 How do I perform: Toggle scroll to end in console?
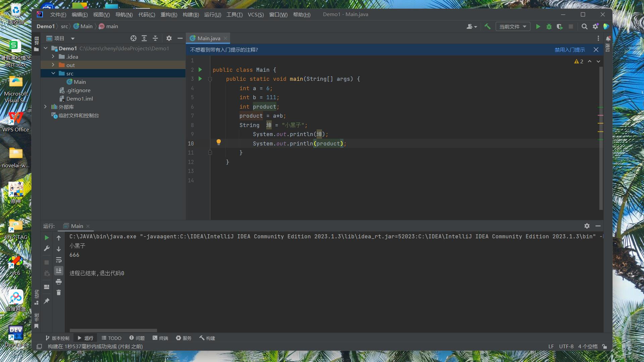(x=59, y=270)
